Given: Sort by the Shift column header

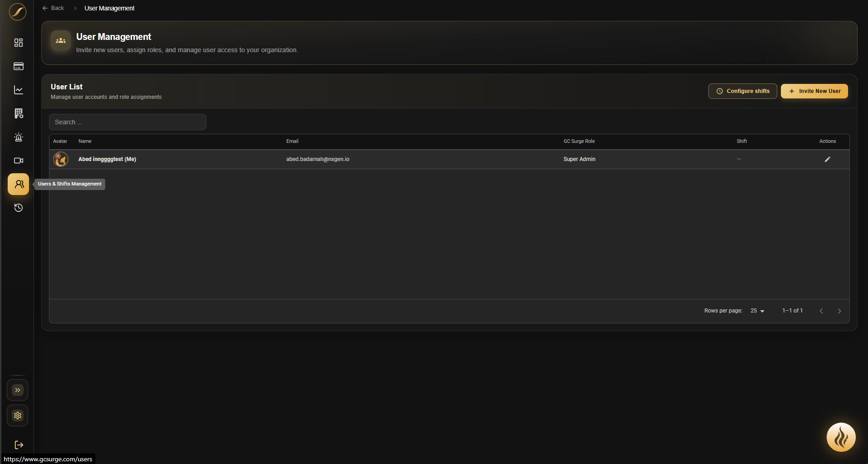Looking at the screenshot, I should point(742,141).
